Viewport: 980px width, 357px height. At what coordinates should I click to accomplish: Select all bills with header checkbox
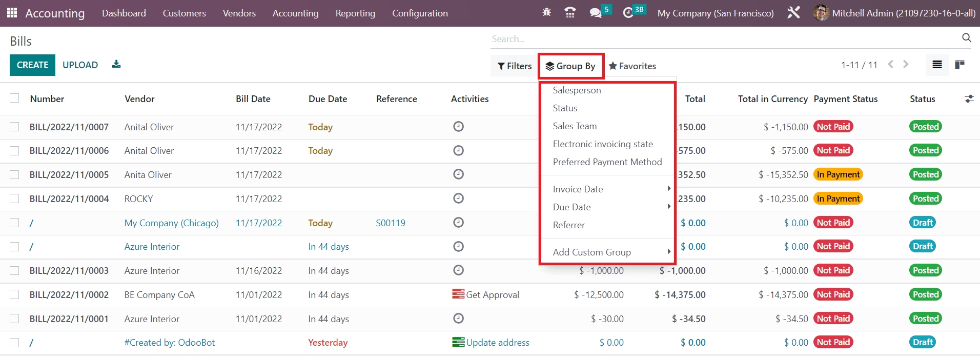14,98
